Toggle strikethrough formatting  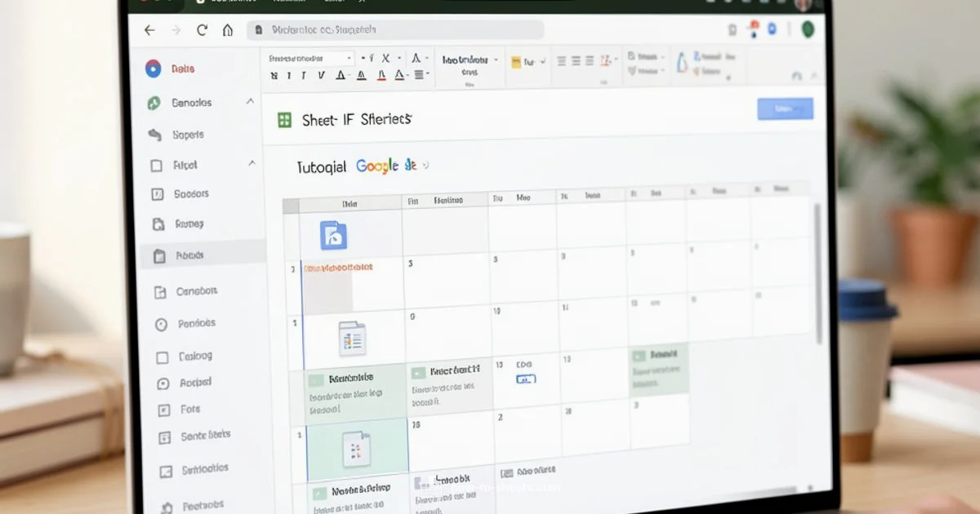(320, 73)
